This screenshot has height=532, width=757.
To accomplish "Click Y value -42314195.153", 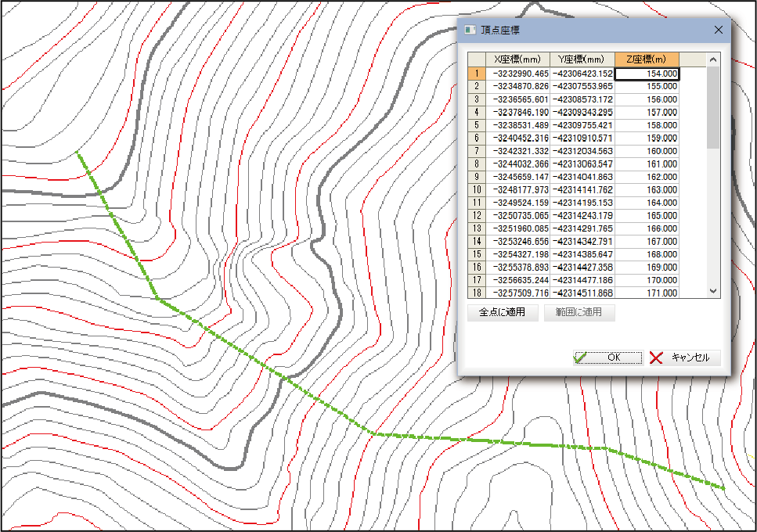I will (582, 203).
